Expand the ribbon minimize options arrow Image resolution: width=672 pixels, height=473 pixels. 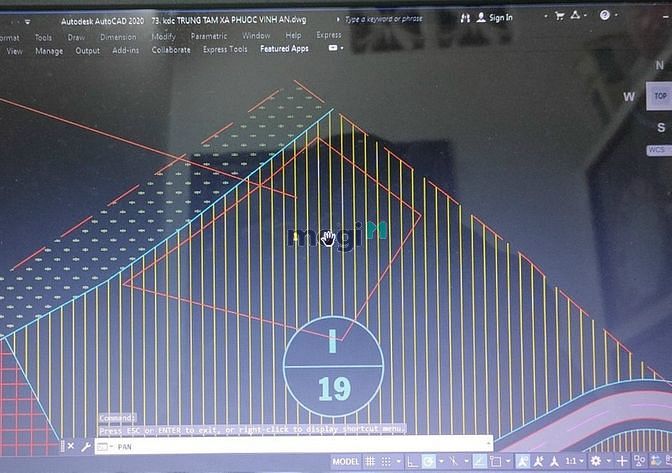pos(342,48)
